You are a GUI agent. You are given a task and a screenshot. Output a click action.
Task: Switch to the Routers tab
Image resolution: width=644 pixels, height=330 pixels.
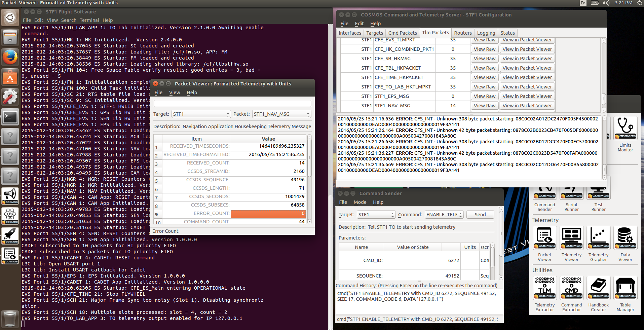(463, 33)
